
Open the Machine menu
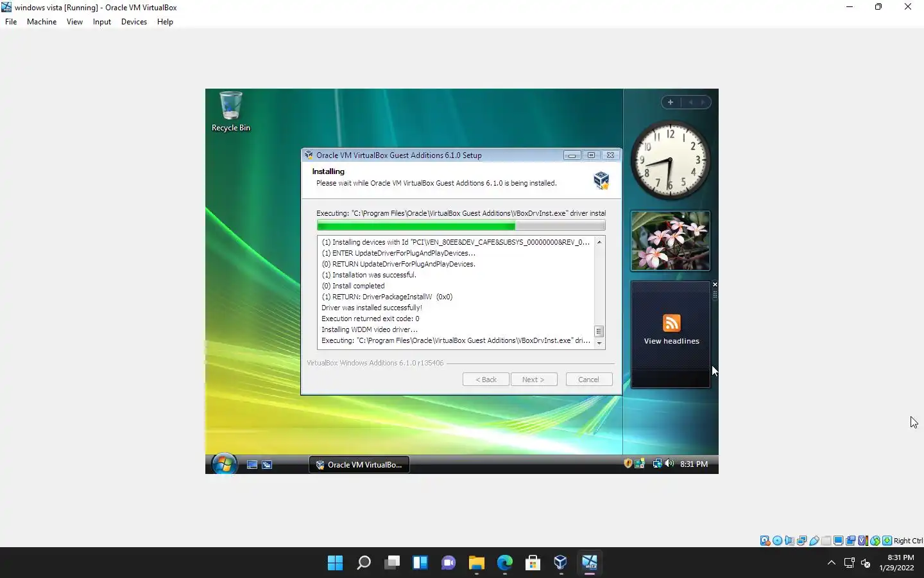tap(42, 22)
